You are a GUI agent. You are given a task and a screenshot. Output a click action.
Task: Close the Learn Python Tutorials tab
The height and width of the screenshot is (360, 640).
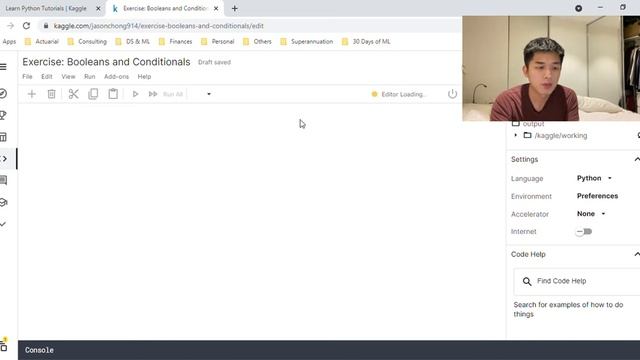98,9
